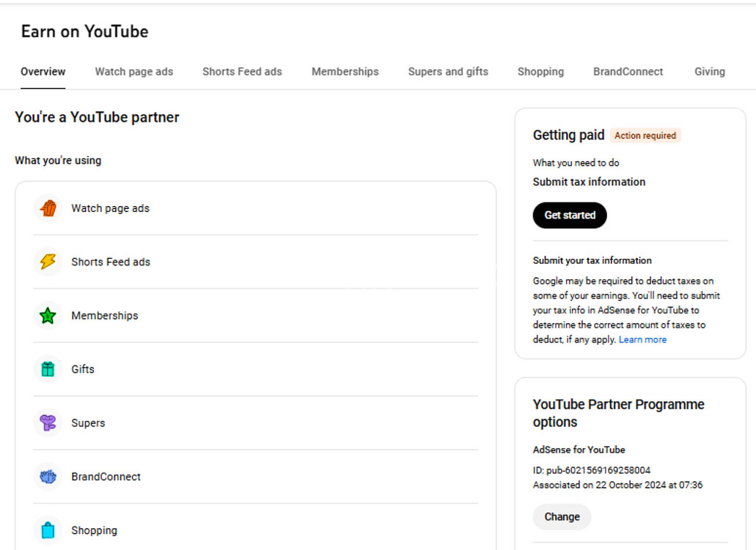This screenshot has height=550, width=756.
Task: Click the Supers purple icon
Action: click(48, 422)
